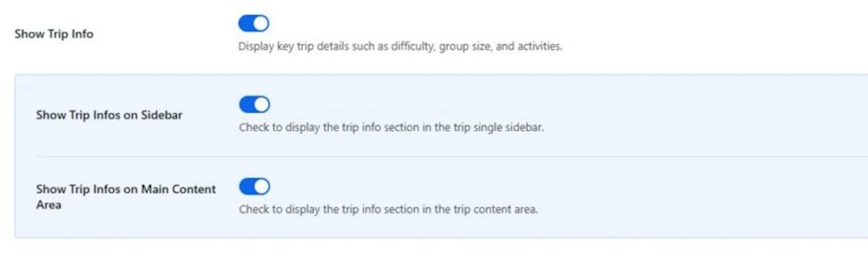Click the word 'Area' on the wrapped label

[x=49, y=205]
